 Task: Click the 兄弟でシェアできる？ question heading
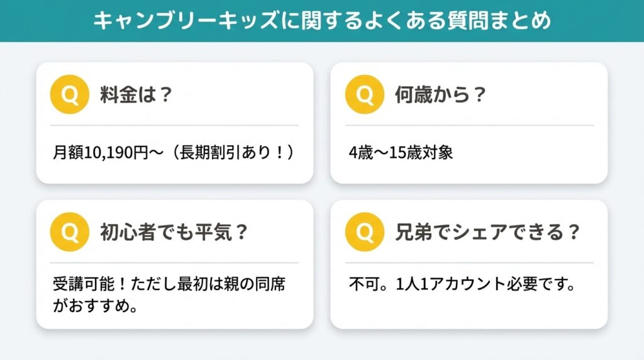(x=487, y=233)
